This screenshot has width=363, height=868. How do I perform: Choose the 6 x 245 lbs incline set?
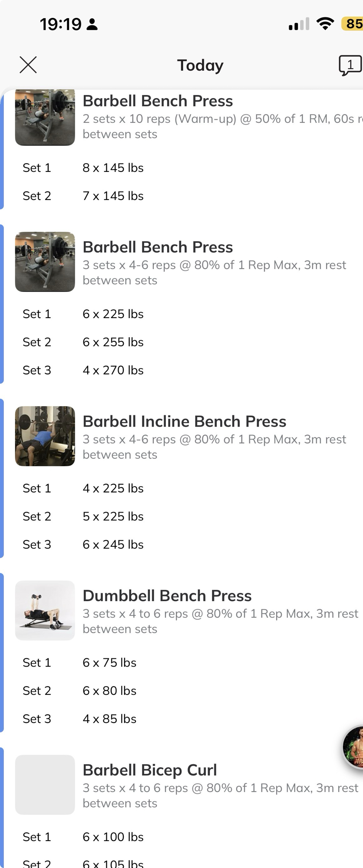(x=113, y=545)
